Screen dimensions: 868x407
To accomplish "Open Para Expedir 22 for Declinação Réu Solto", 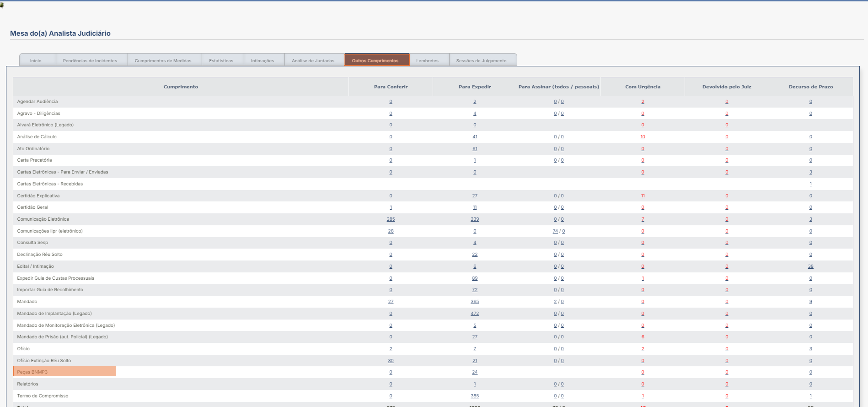I will [475, 254].
